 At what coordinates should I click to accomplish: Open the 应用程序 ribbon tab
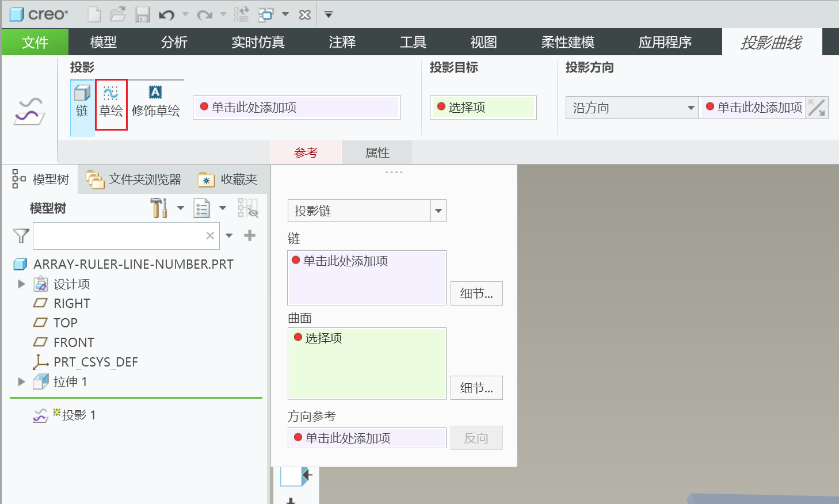pos(665,42)
